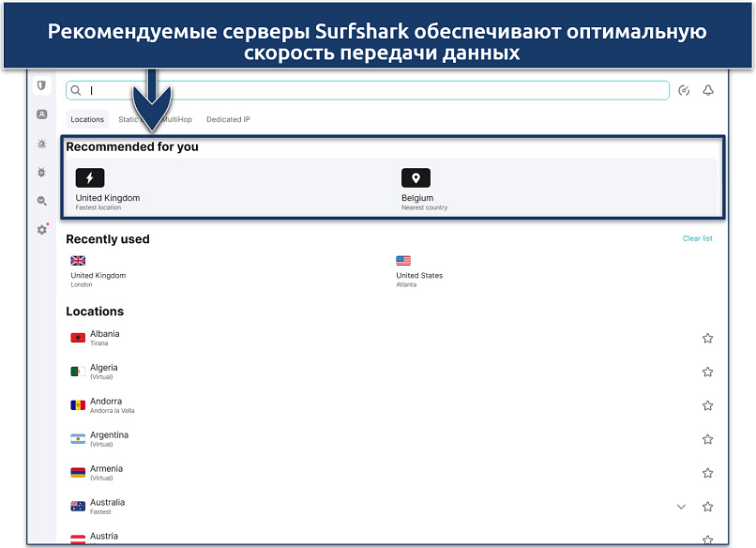Favorite Albania using its star
This screenshot has width=756, height=548.
click(x=708, y=338)
